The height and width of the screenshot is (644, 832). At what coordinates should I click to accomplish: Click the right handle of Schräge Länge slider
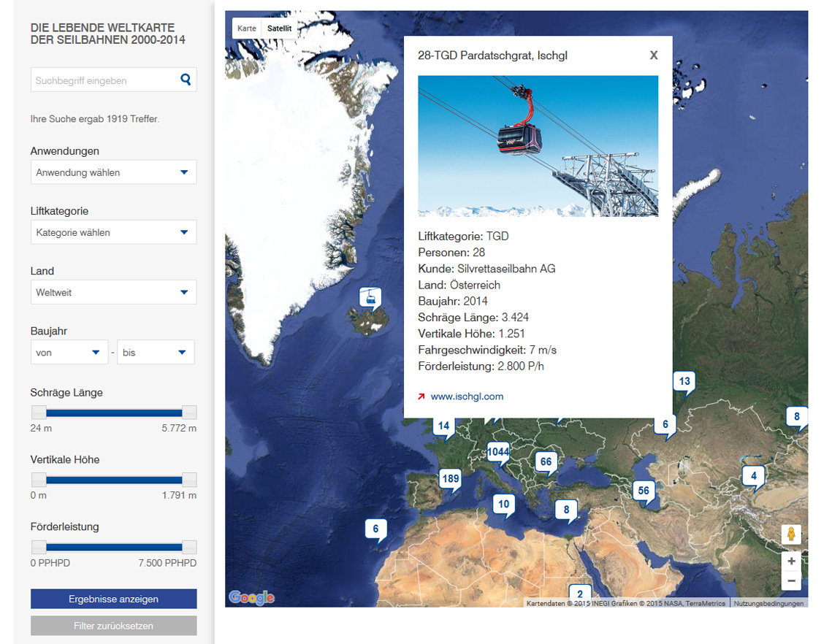[x=189, y=413]
